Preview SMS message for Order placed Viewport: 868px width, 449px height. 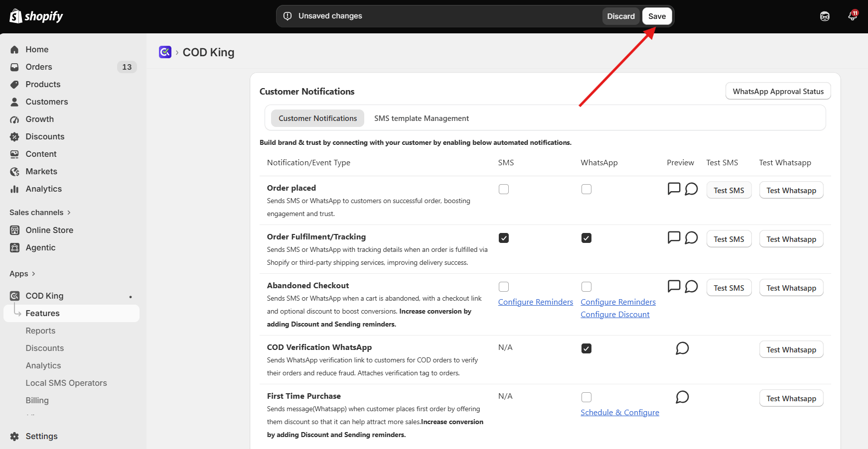(674, 189)
